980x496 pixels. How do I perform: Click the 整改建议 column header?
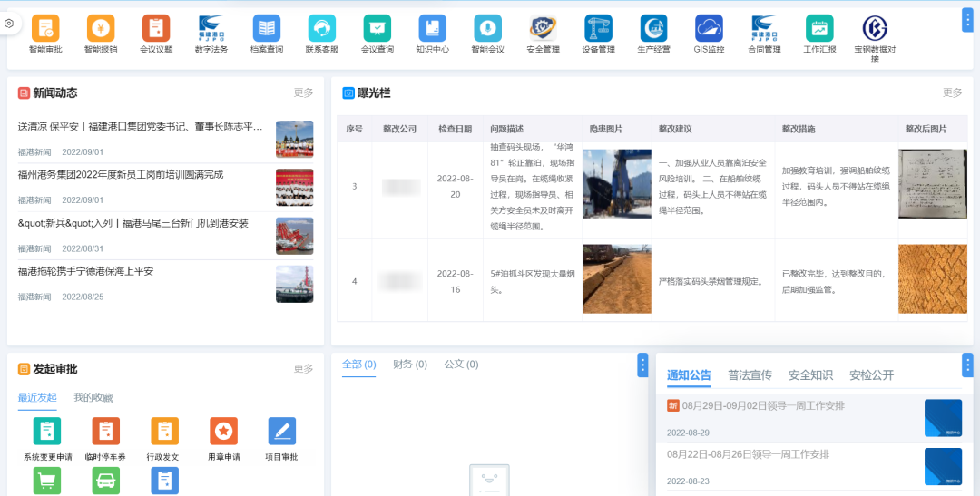point(675,130)
